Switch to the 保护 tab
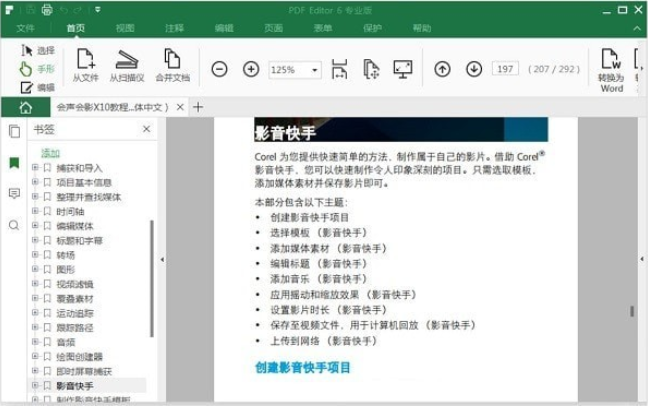The image size is (648, 406). 372,28
